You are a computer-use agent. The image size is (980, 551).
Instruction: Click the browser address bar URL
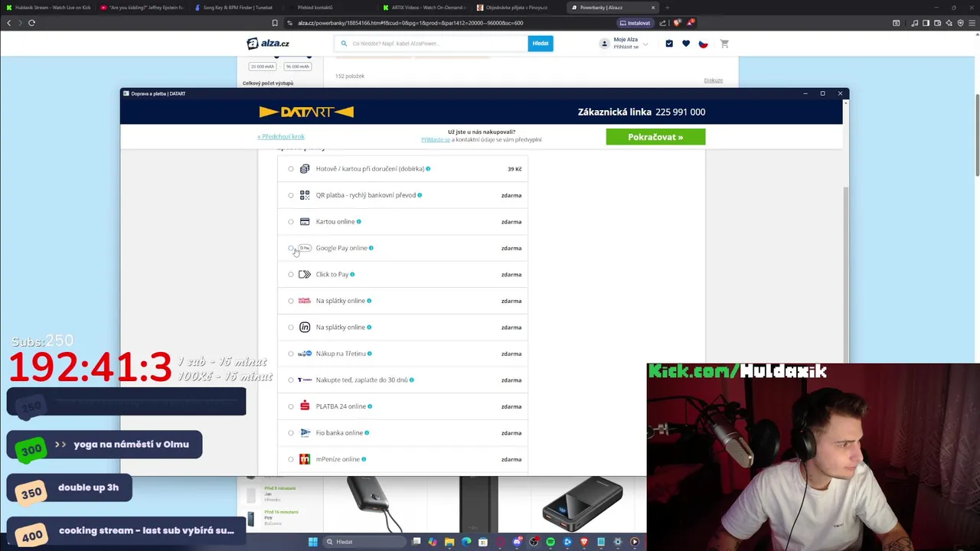(x=410, y=23)
